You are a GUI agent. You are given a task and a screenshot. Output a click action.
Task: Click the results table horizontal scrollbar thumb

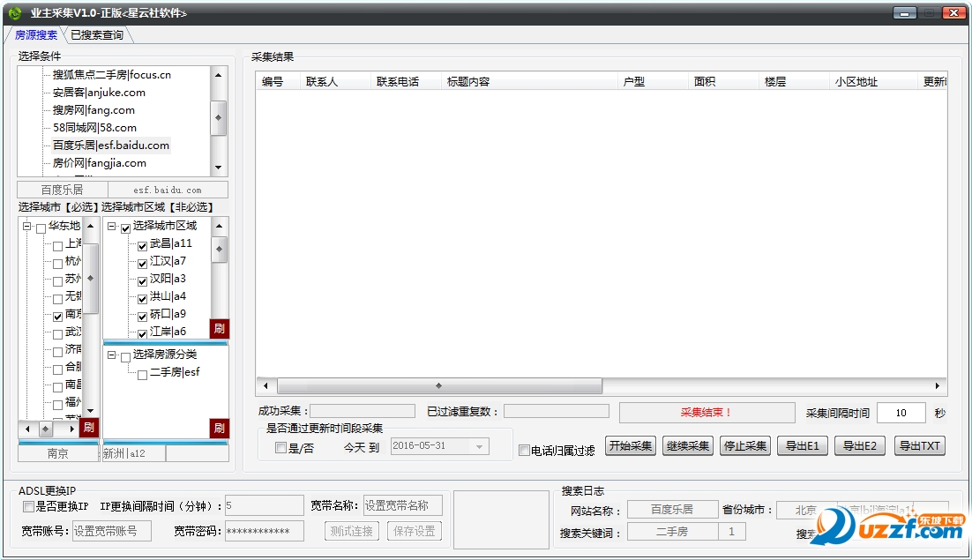(x=439, y=386)
